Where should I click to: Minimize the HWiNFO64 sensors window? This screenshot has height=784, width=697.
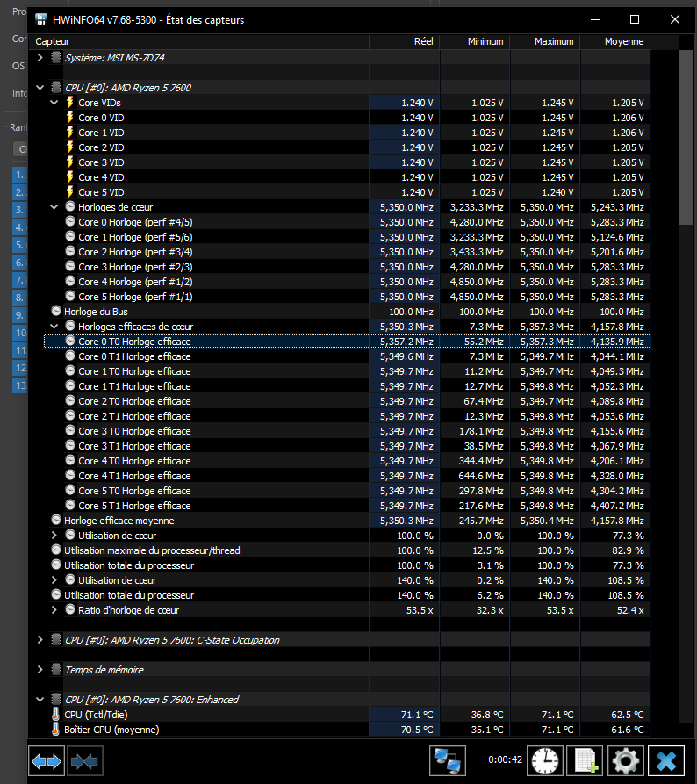(595, 19)
